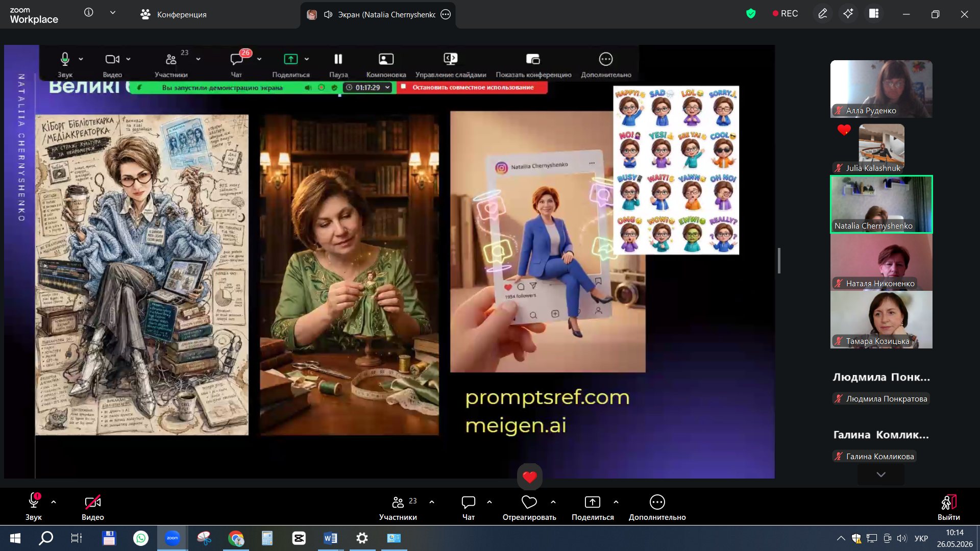
Task: Select Natalia Chernyshenko video thumbnail
Action: (x=881, y=204)
